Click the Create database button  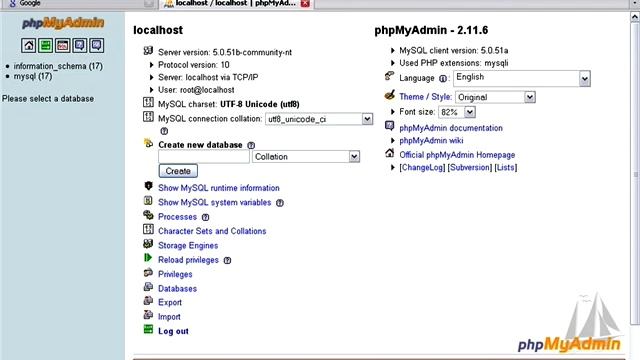(178, 171)
